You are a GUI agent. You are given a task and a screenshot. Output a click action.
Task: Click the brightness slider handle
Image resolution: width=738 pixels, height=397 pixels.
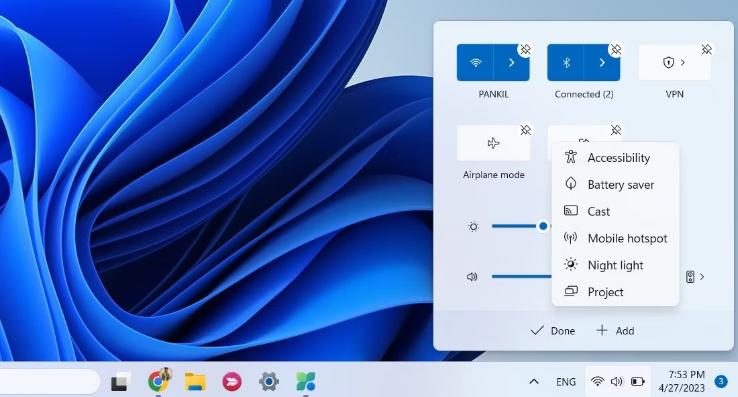tap(543, 226)
